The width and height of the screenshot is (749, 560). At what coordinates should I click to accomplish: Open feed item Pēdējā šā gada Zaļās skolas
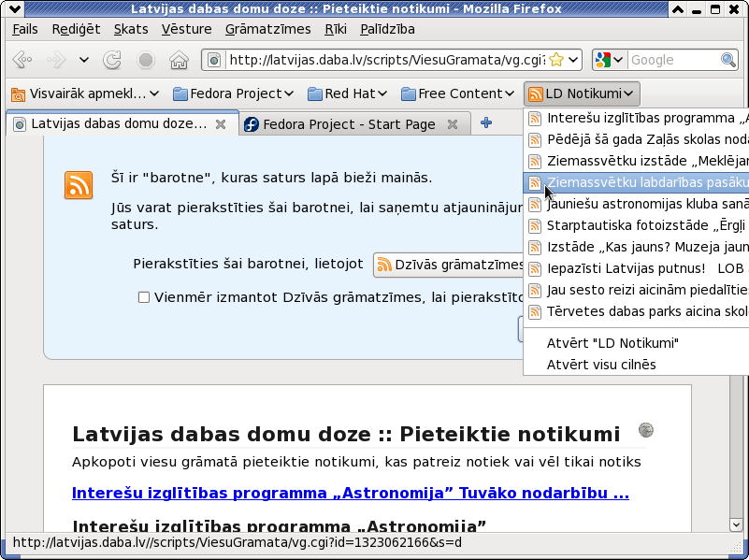(x=637, y=139)
